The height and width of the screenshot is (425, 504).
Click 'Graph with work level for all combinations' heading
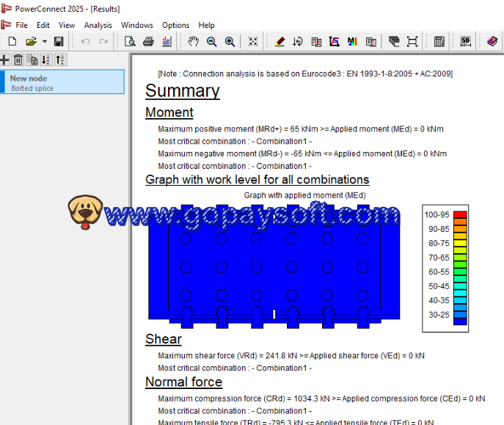(x=258, y=180)
